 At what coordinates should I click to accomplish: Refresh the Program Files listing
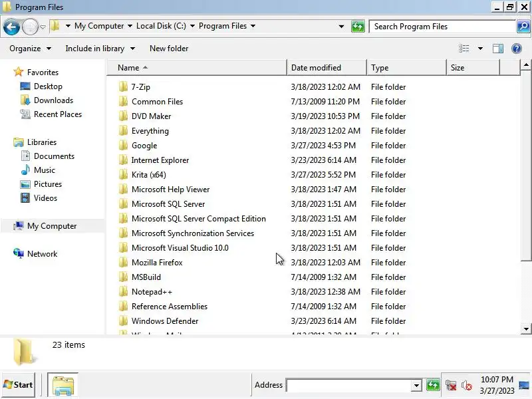[358, 26]
